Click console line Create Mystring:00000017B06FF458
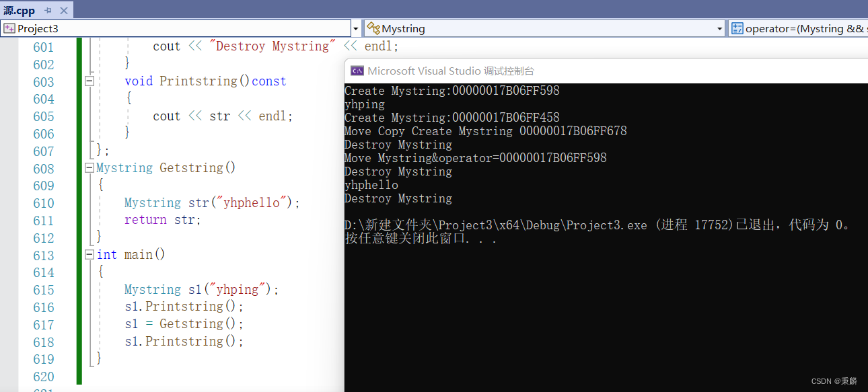Image resolution: width=868 pixels, height=392 pixels. pos(452,118)
